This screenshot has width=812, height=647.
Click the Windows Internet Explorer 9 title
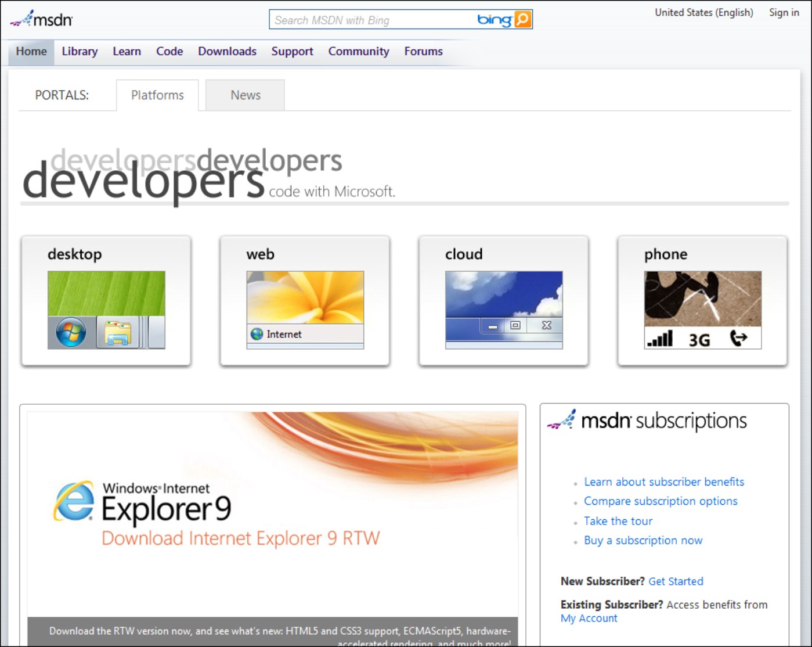tap(167, 503)
